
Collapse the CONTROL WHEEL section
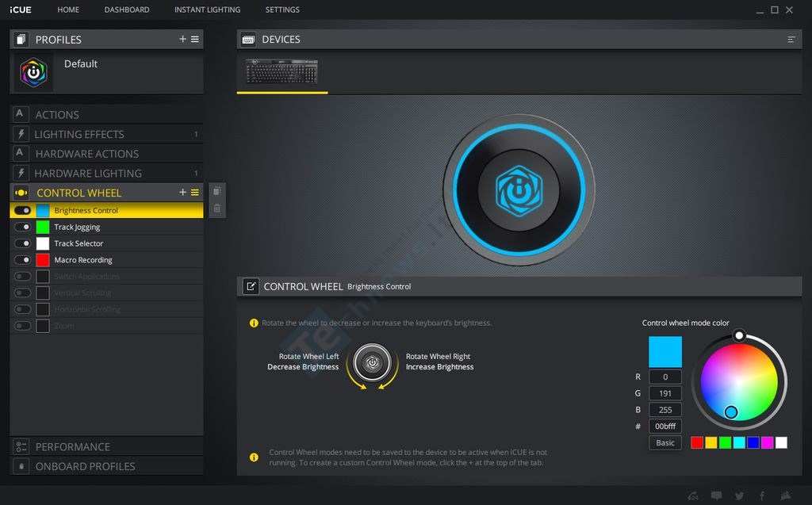coord(106,193)
